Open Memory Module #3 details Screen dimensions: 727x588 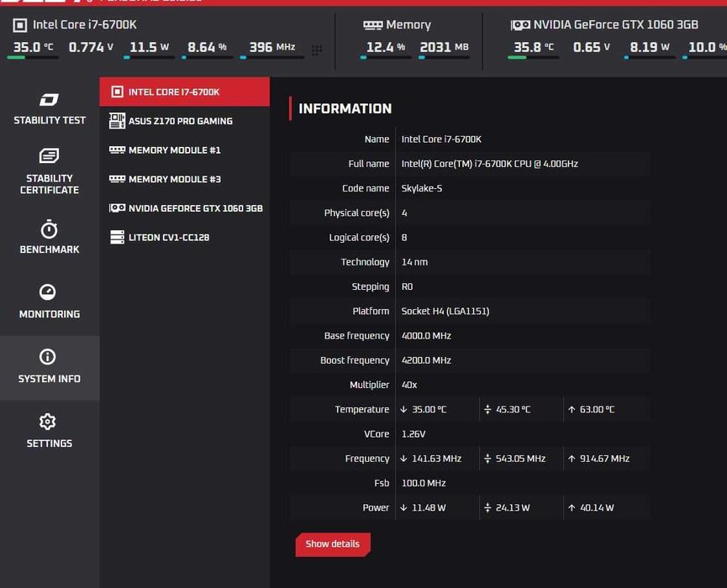coord(185,179)
